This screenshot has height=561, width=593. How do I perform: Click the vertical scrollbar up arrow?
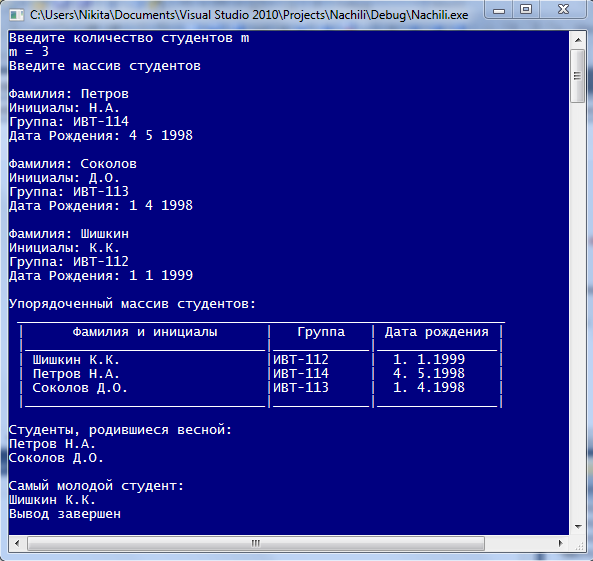[x=577, y=39]
